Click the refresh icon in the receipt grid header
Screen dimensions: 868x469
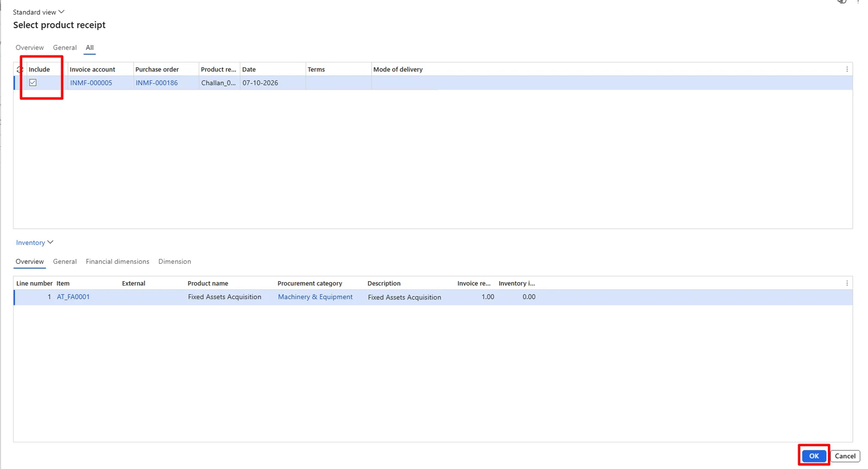(x=20, y=69)
